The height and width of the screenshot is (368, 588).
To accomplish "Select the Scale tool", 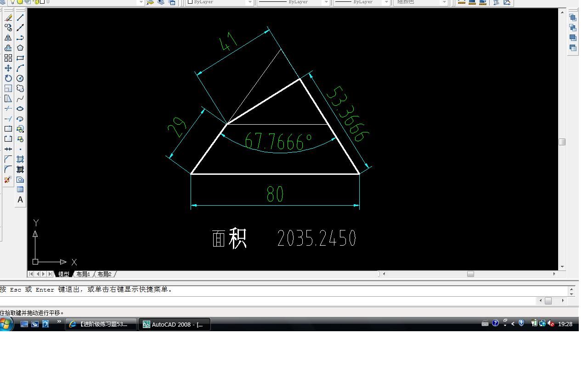I will pos(8,88).
